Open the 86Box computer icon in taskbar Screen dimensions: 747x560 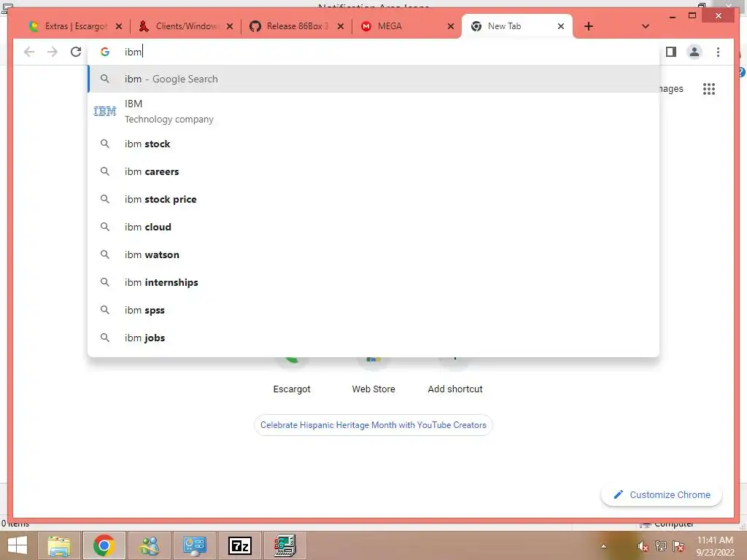pyautogui.click(x=285, y=545)
